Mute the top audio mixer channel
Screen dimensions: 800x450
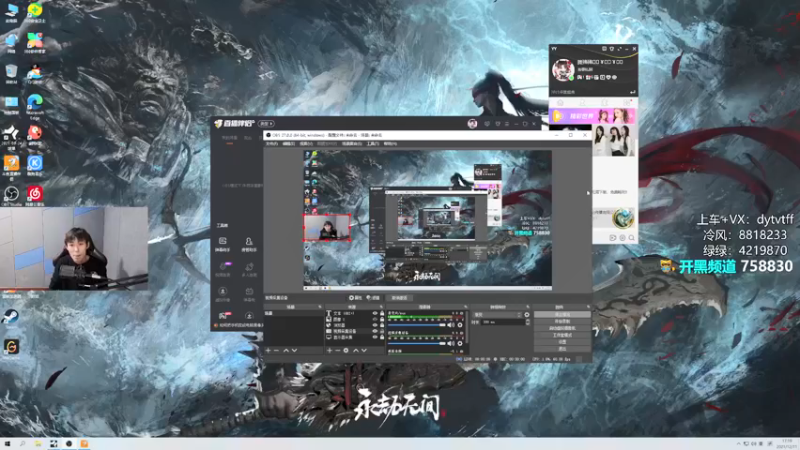coord(451,325)
